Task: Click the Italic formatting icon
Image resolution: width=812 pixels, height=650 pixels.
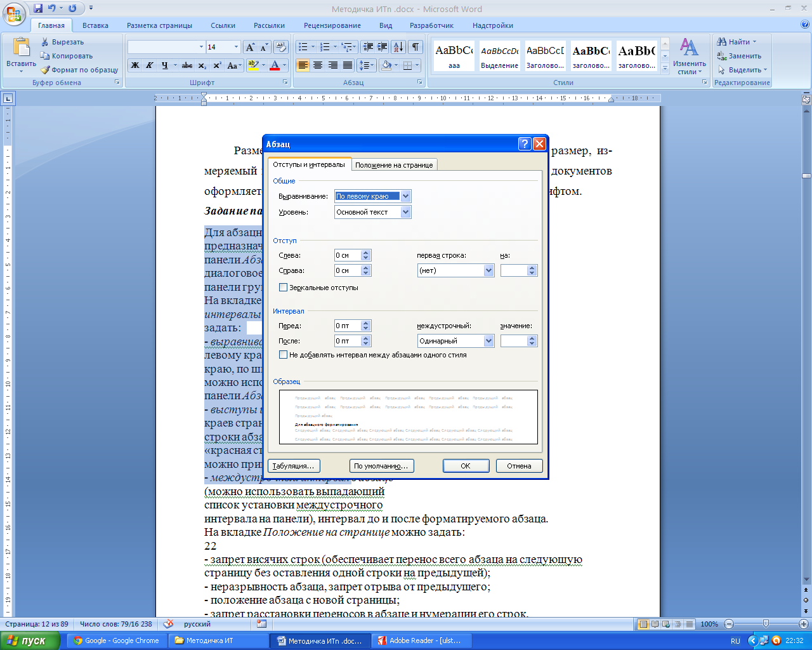Action: click(150, 65)
